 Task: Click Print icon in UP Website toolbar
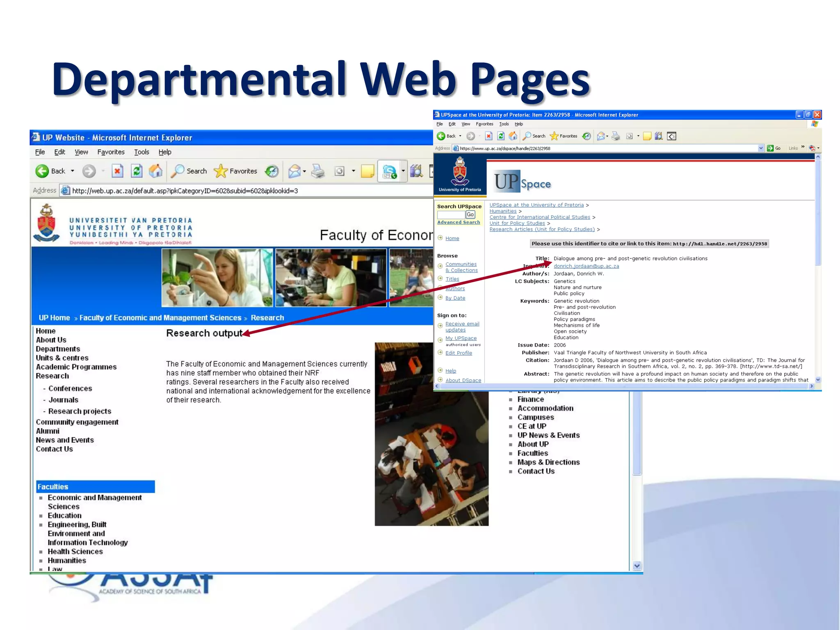(x=318, y=171)
